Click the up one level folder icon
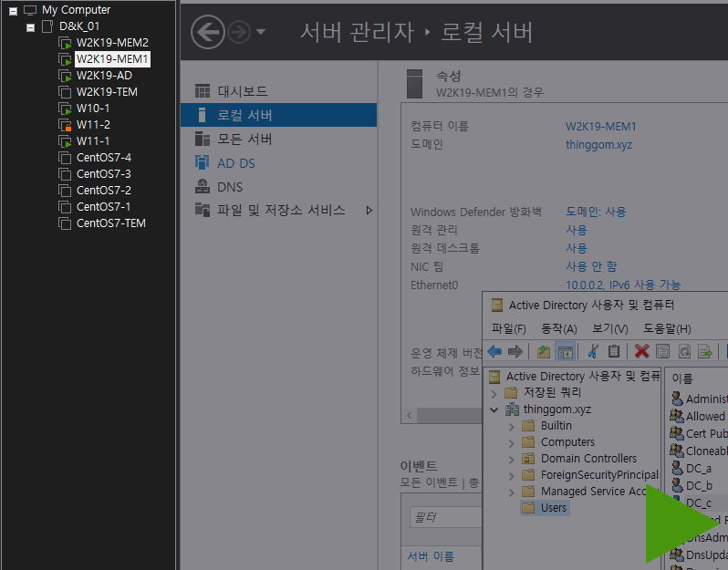 (544, 351)
